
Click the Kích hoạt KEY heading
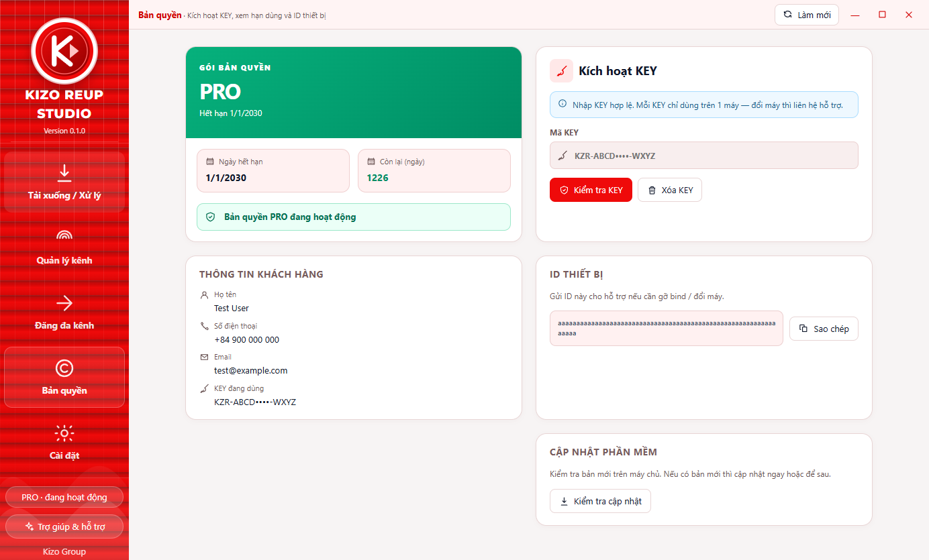(618, 71)
